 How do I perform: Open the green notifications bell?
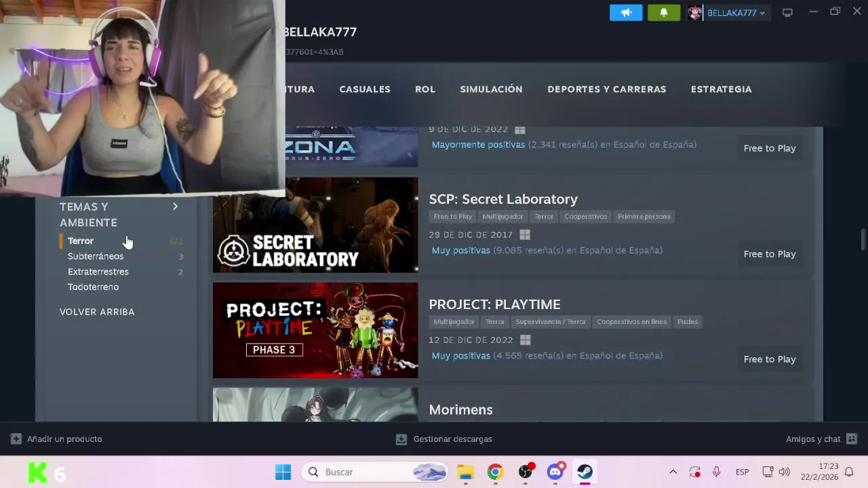click(664, 12)
